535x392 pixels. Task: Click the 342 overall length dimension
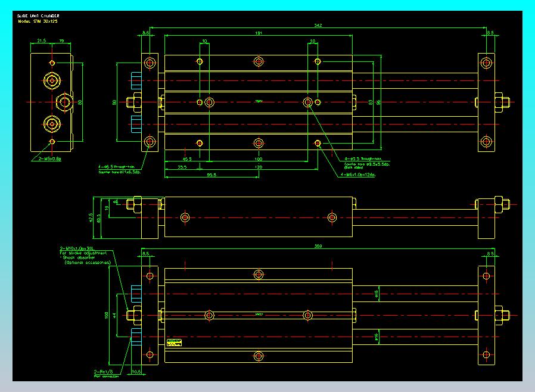(318, 25)
